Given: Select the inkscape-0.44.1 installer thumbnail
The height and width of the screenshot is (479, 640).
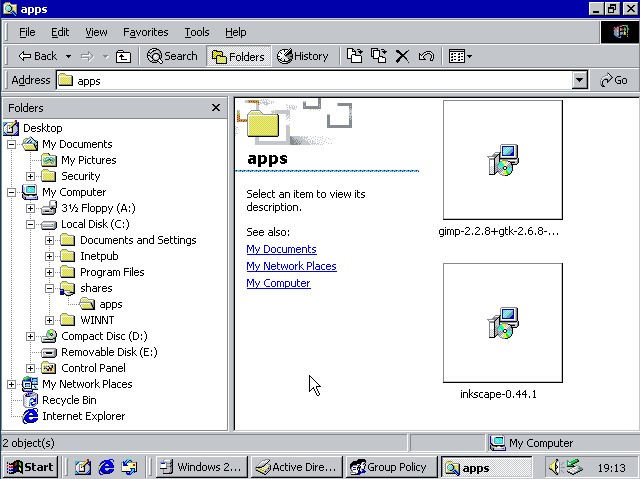Looking at the screenshot, I should pos(502,323).
